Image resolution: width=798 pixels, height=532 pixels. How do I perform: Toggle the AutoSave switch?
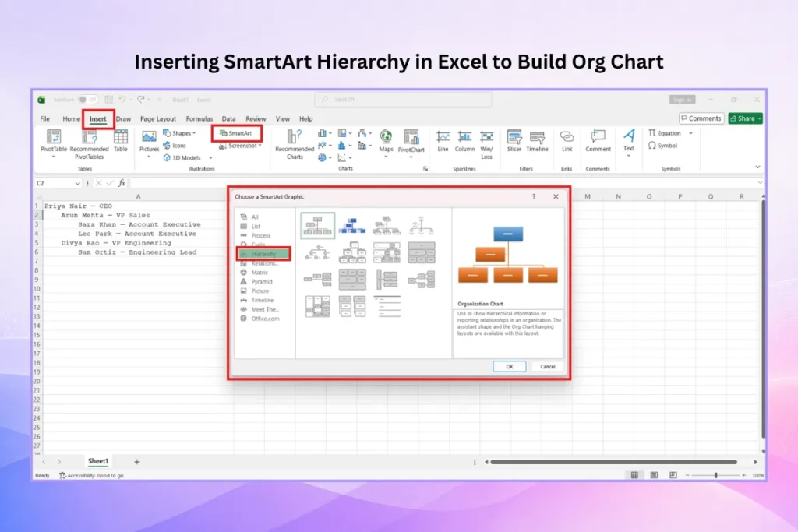click(88, 100)
